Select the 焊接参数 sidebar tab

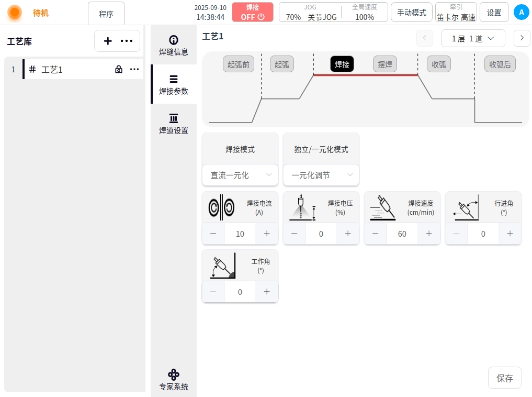tap(173, 84)
